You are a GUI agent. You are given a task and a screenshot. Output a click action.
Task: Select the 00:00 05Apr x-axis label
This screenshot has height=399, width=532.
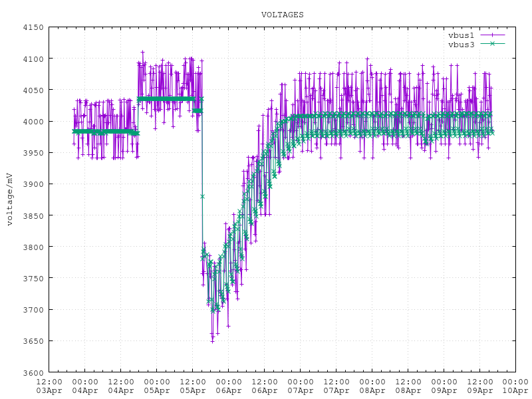pos(156,386)
